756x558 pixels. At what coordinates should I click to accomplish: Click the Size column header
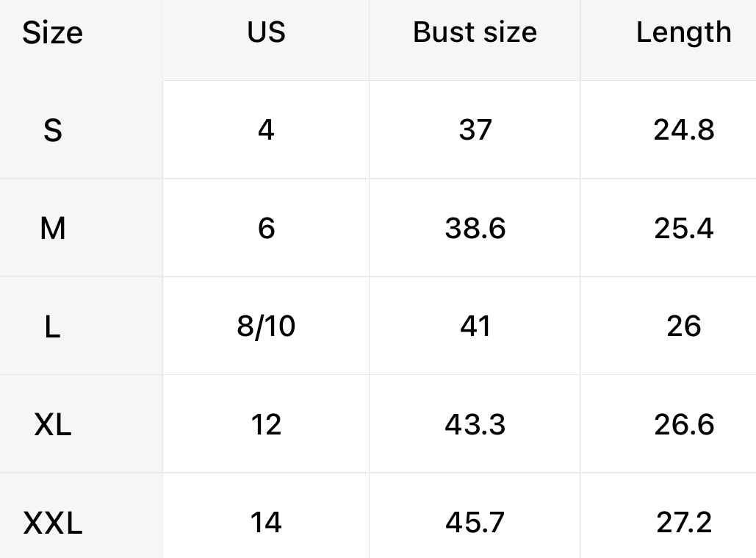click(x=52, y=33)
